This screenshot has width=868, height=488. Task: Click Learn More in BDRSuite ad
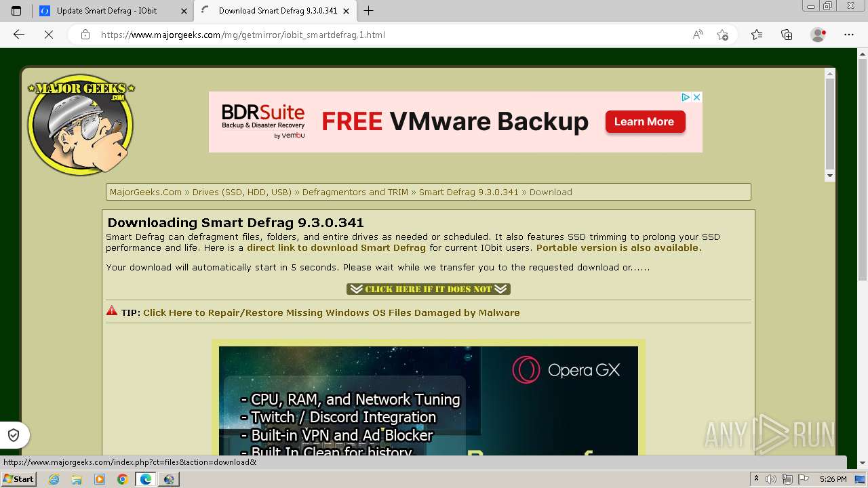point(645,122)
